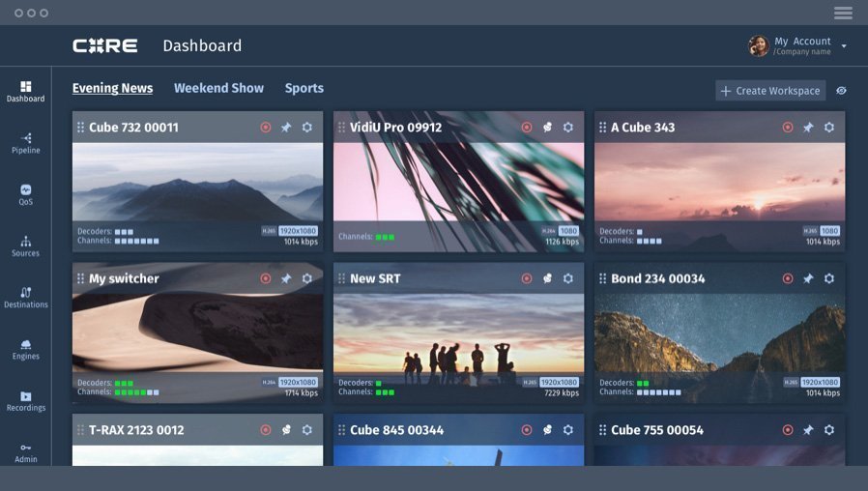Image resolution: width=868 pixels, height=491 pixels.
Task: Open the New SRT silhouettes preview
Action: [458, 333]
